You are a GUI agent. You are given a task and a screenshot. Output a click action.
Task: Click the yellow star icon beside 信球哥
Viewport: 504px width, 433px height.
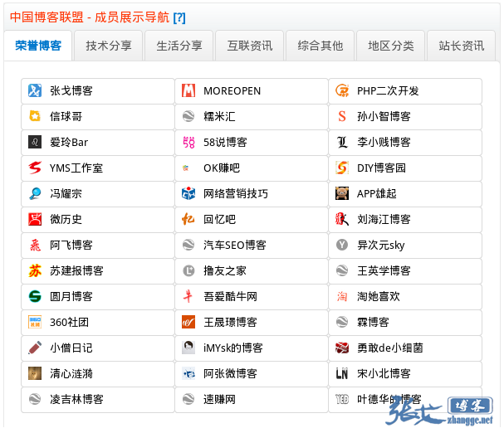(35, 116)
